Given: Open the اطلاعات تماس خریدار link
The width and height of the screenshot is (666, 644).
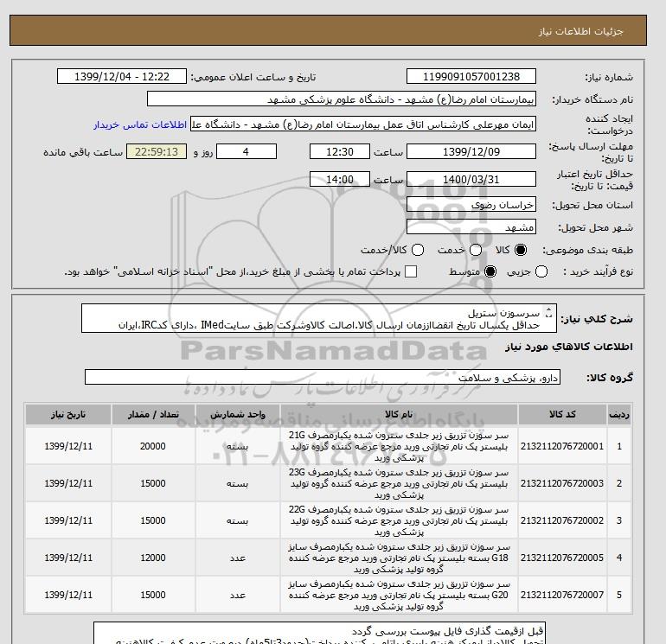Looking at the screenshot, I should 140,124.
